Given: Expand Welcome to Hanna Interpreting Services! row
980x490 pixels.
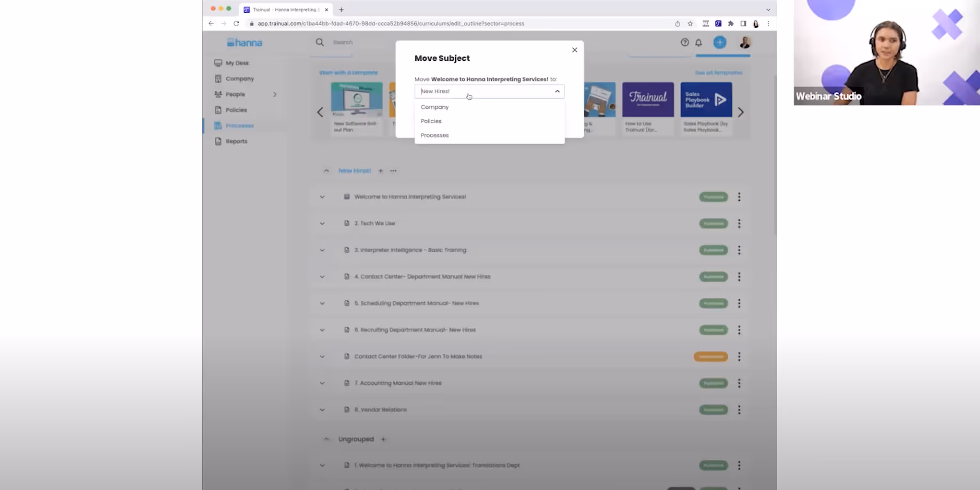Looking at the screenshot, I should (322, 197).
